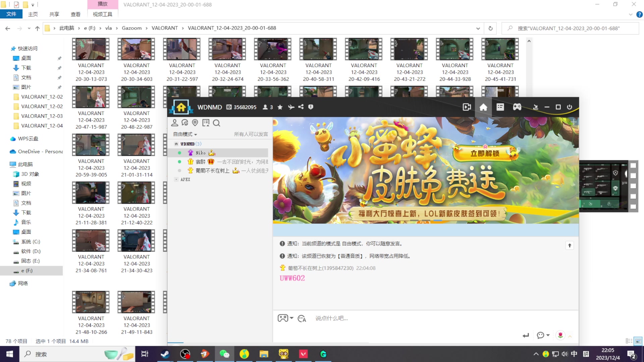644x362 pixels.
Task: Open the user profile icon above the channel list
Action: click(x=174, y=123)
